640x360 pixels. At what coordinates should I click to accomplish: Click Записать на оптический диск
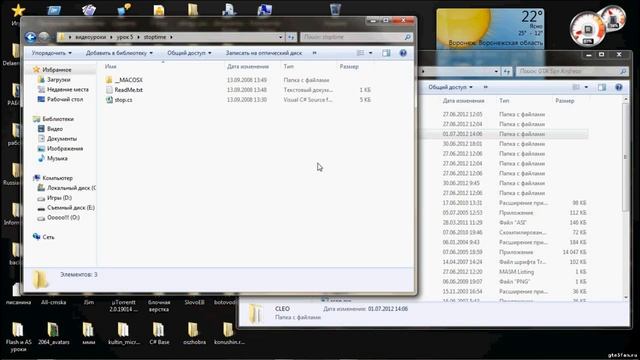pyautogui.click(x=264, y=53)
